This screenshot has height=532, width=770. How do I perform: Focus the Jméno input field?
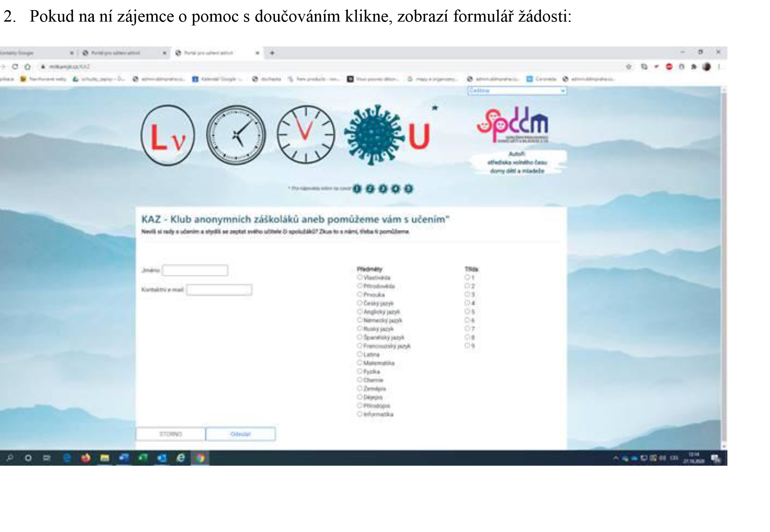coord(195,270)
